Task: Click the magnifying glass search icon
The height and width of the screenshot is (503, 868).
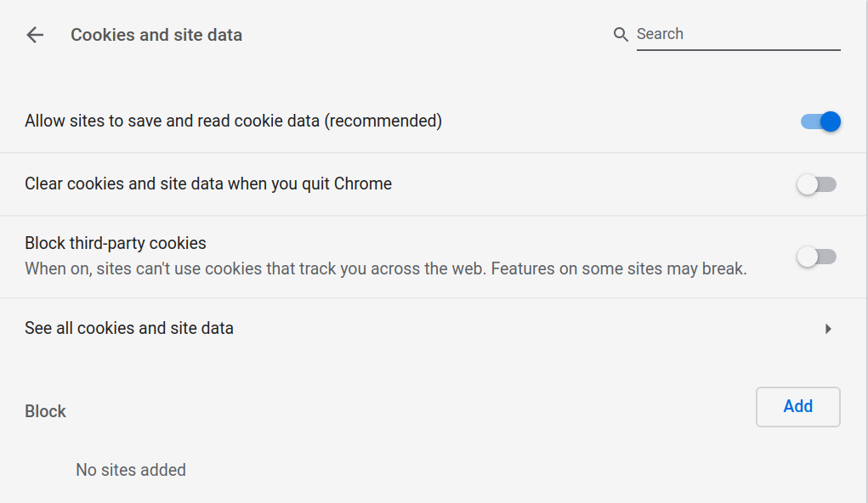Action: tap(621, 35)
